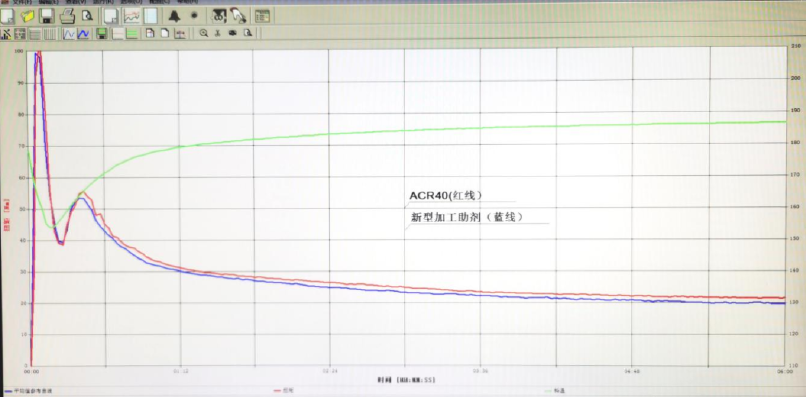Screen dimensions: 806x397
Task: Toggle horizontal grid lines button
Action: tap(35, 34)
